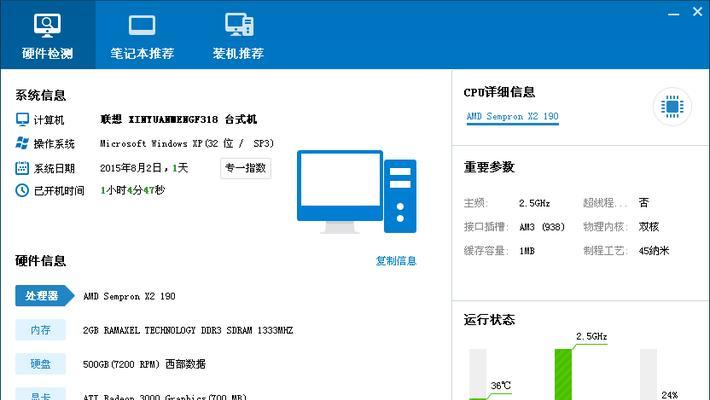Click the 主频 2.5GHz value
Viewport: 710px width, 400px height.
tap(534, 203)
